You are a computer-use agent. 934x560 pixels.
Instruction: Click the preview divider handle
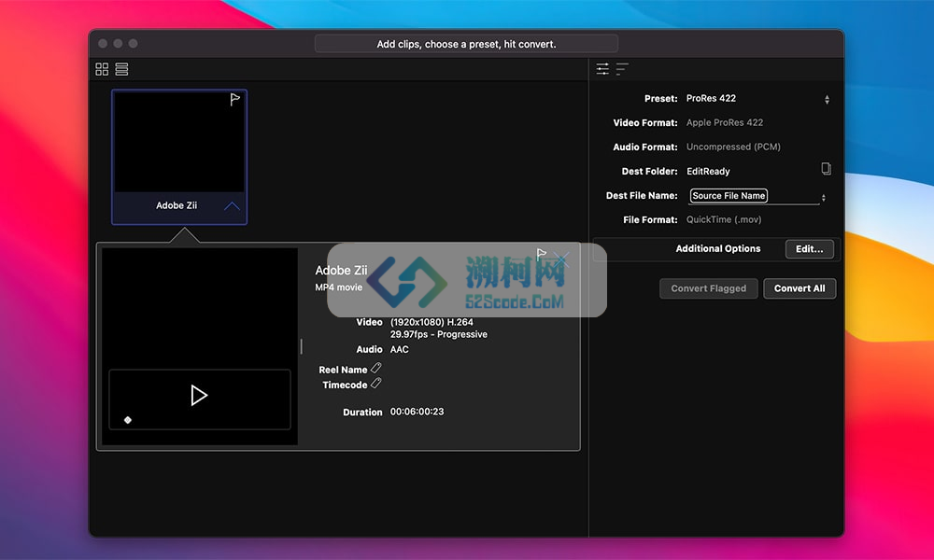[x=302, y=346]
